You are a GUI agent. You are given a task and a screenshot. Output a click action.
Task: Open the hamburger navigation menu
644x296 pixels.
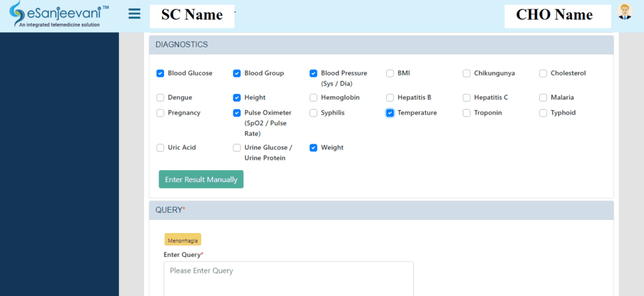coord(135,14)
